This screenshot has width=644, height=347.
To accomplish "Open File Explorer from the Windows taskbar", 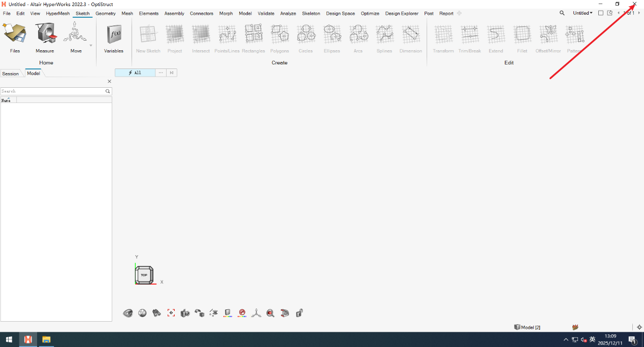I will tap(46, 339).
